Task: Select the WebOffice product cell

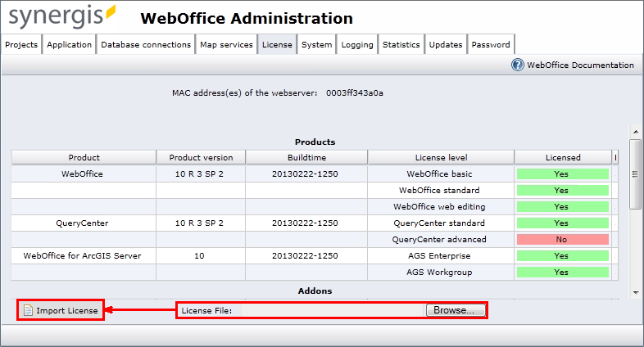Action: pos(82,174)
